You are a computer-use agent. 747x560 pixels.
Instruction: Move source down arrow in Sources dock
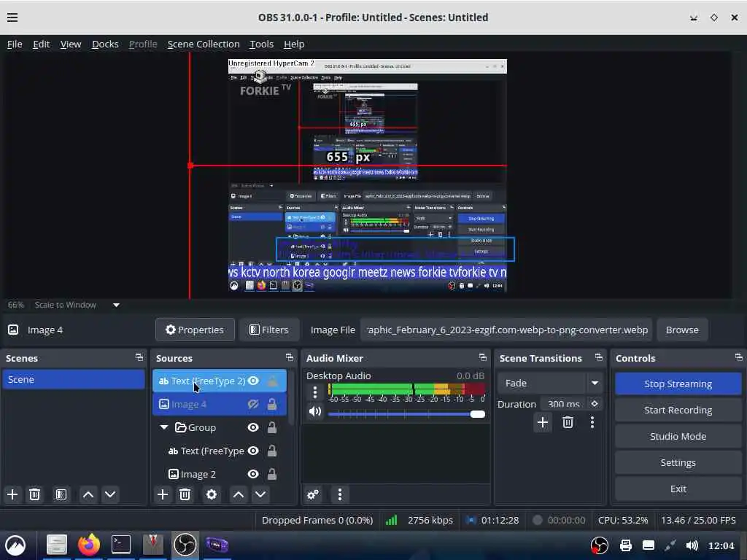[260, 494]
